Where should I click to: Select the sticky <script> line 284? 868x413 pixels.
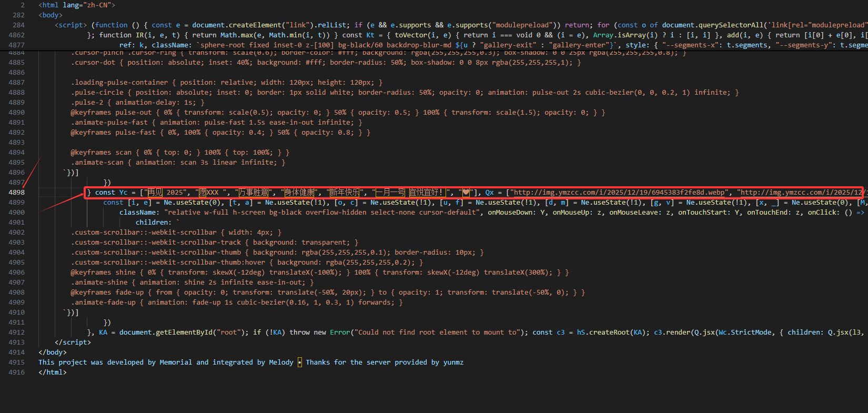pos(71,25)
